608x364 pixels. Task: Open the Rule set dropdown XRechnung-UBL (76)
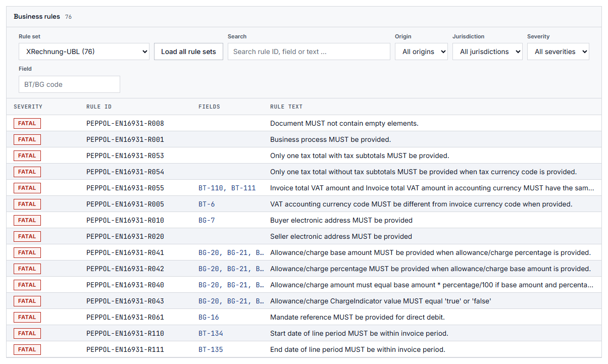84,51
